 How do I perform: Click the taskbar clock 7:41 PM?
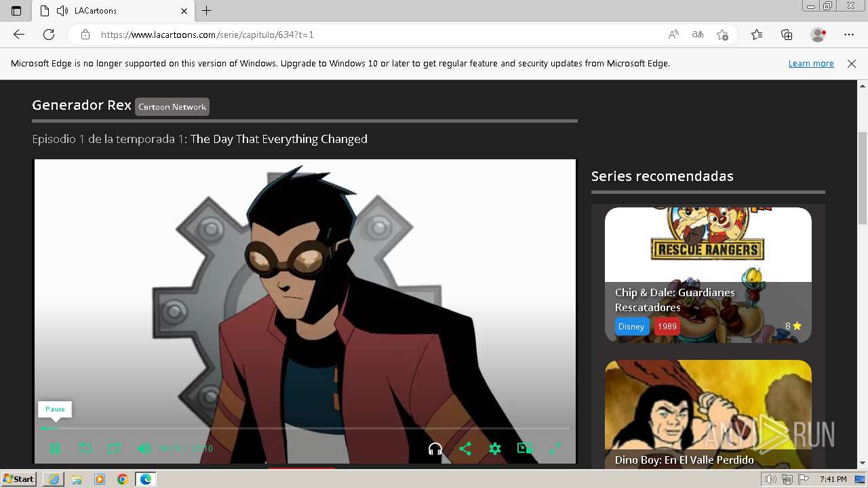[833, 479]
